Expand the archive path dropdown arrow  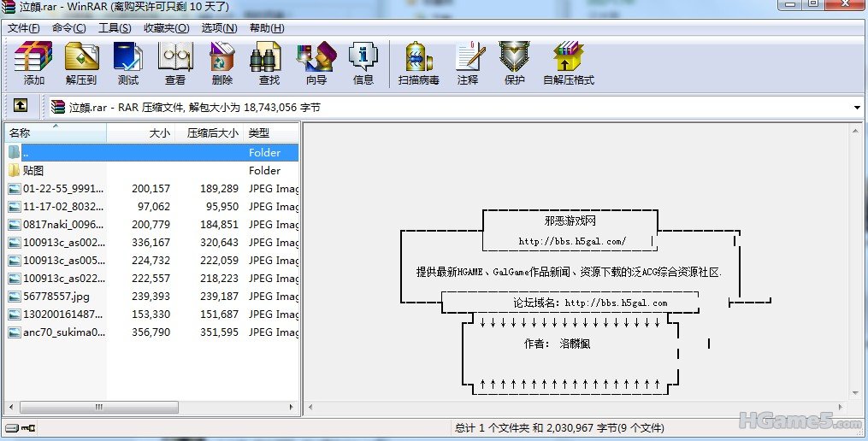point(857,108)
